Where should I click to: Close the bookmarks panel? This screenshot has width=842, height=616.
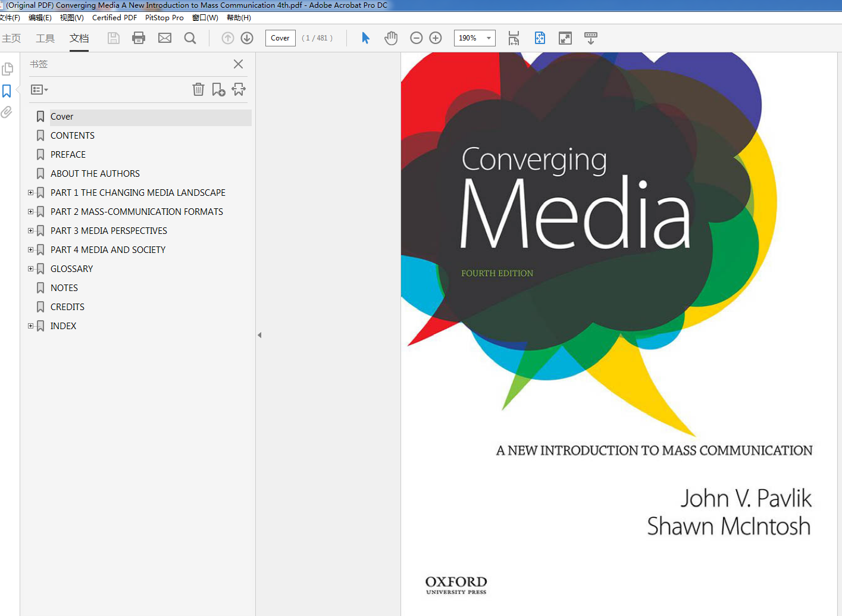pyautogui.click(x=238, y=64)
